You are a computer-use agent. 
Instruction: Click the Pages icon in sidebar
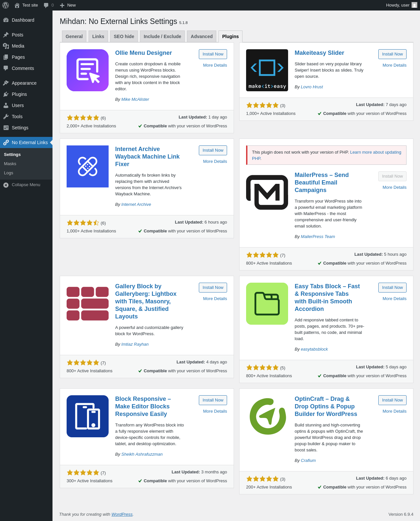coord(6,57)
